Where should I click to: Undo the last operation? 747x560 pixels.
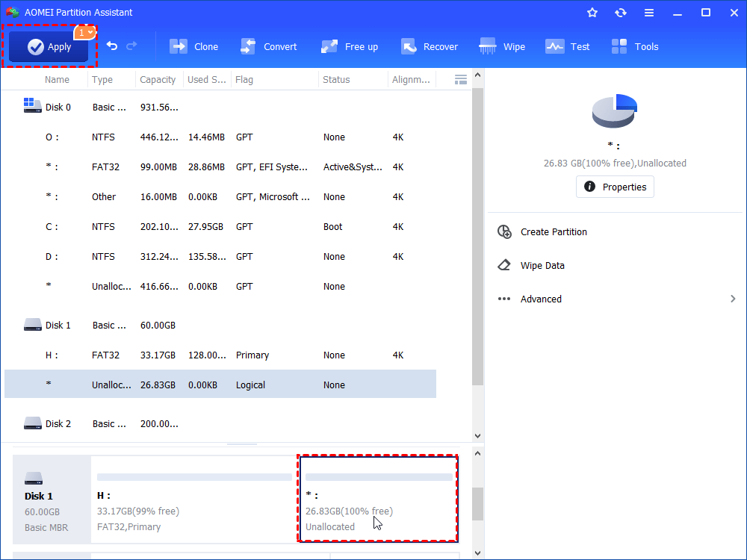click(112, 46)
